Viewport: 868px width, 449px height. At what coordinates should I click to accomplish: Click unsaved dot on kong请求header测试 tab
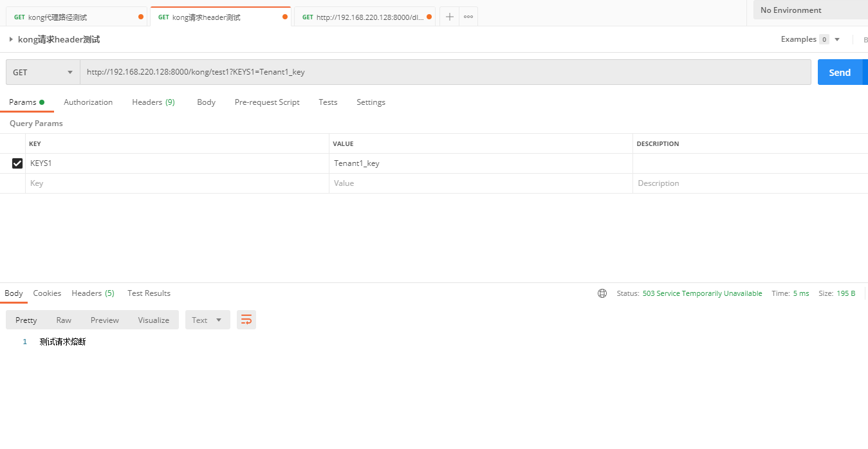point(285,17)
